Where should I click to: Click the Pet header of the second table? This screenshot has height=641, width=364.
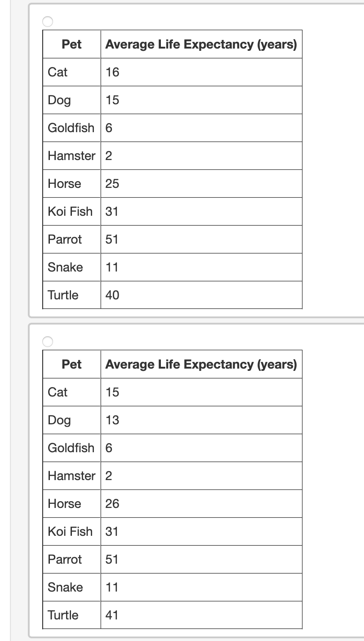(71, 364)
